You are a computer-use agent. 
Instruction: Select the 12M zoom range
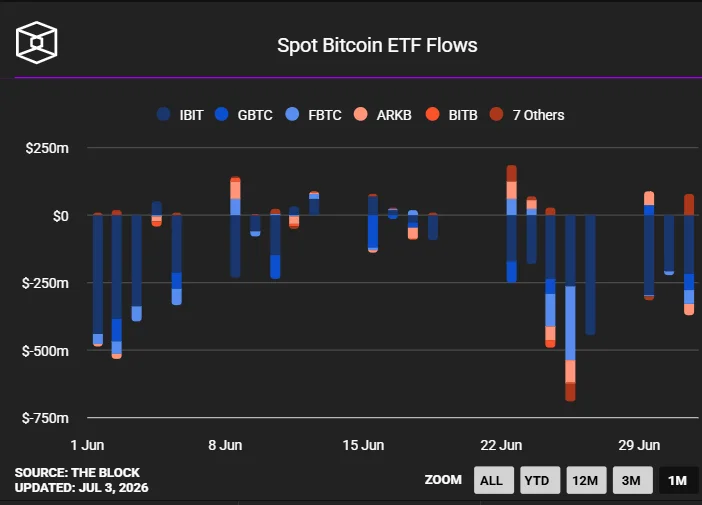pyautogui.click(x=586, y=480)
